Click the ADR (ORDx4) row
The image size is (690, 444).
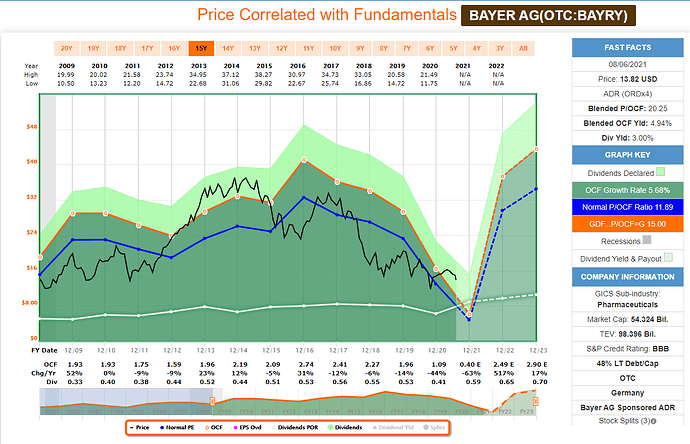coord(628,94)
